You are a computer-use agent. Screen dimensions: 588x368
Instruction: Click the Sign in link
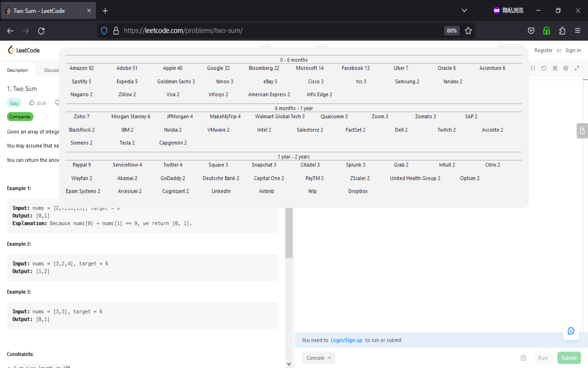point(573,51)
